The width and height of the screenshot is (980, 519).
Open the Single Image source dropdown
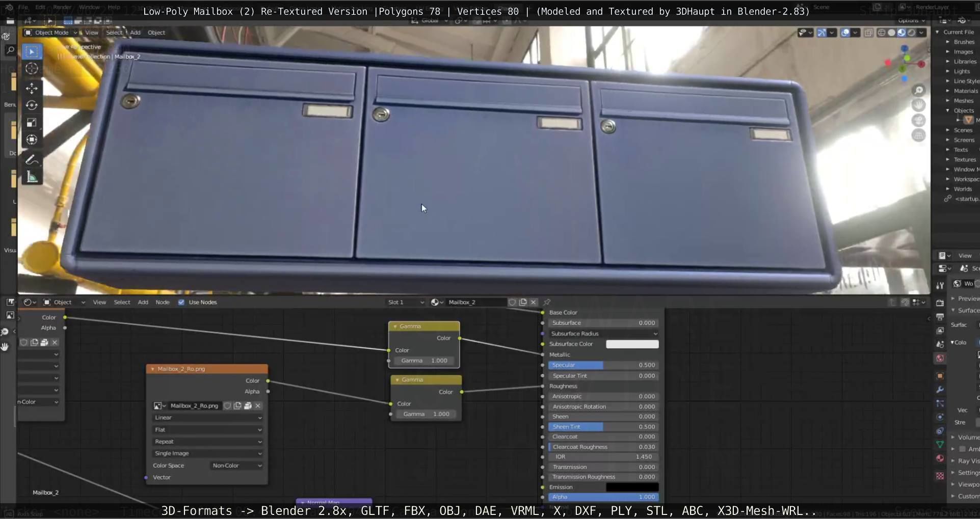point(208,453)
